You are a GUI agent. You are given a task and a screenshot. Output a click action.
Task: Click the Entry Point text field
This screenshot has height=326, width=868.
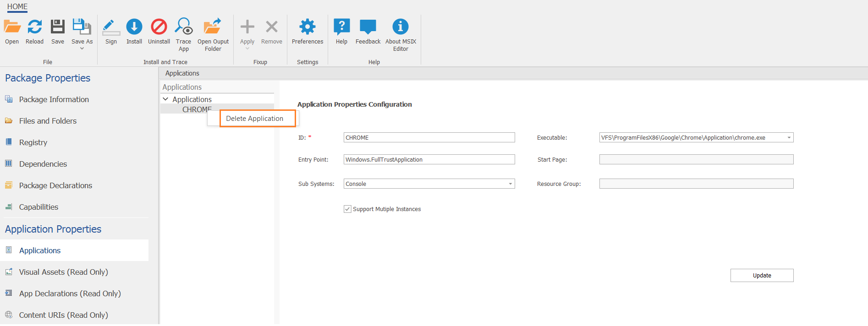coord(429,160)
